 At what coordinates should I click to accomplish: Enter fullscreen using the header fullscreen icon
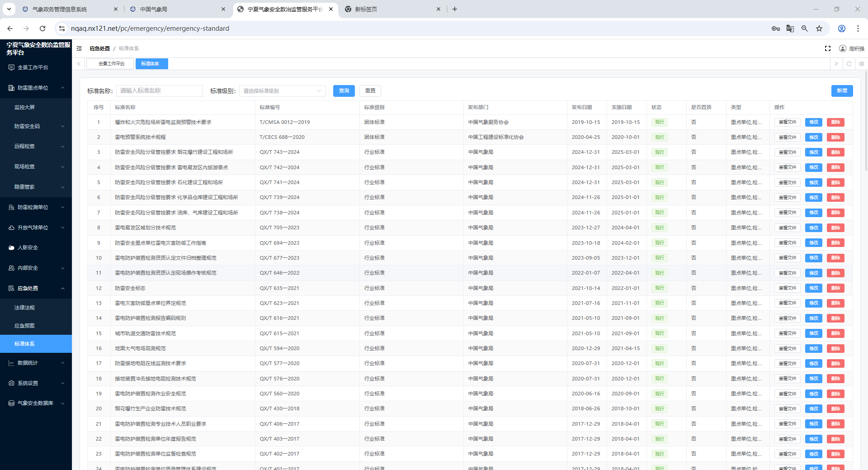pos(827,48)
